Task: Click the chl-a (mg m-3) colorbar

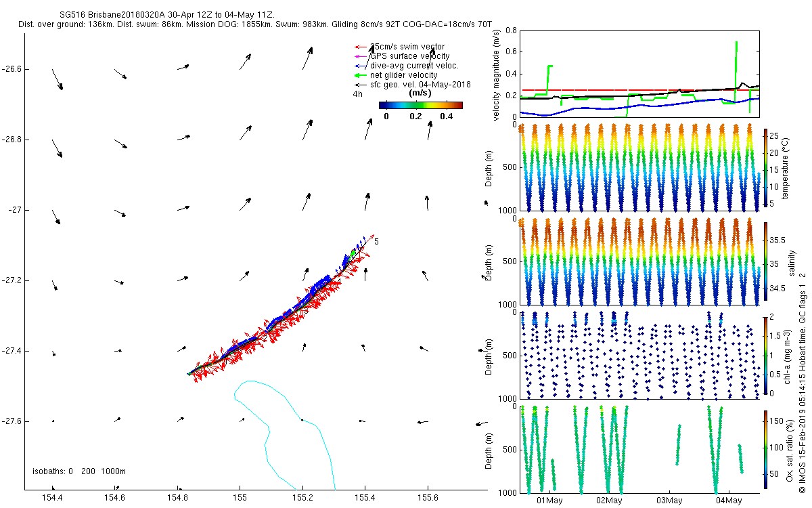Action: click(766, 355)
